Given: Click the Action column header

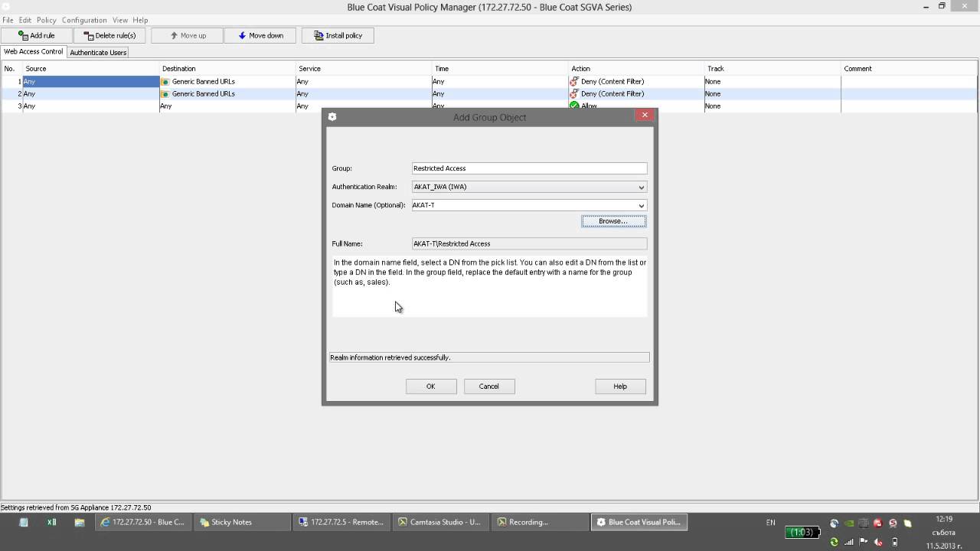Looking at the screenshot, I should point(636,69).
